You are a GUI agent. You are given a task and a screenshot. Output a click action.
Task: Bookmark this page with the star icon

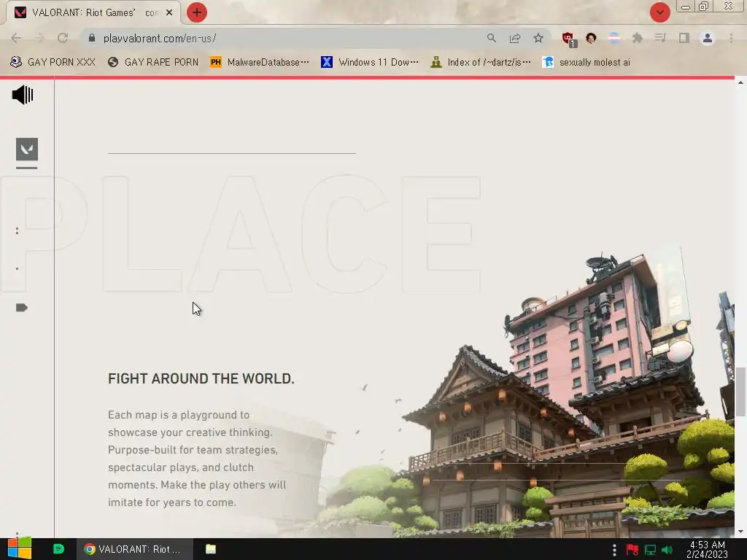pos(538,38)
